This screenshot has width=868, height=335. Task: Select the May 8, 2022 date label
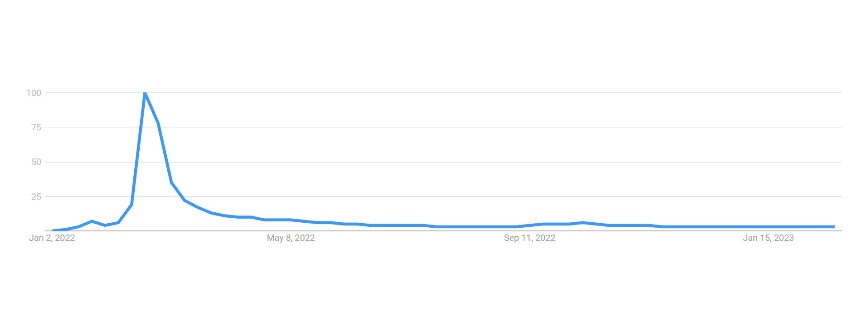(x=291, y=238)
